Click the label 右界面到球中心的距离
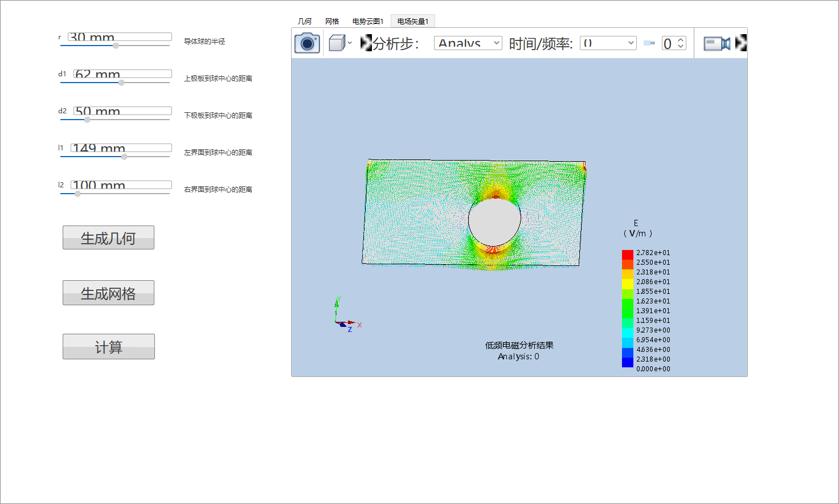The image size is (839, 504). click(x=218, y=190)
